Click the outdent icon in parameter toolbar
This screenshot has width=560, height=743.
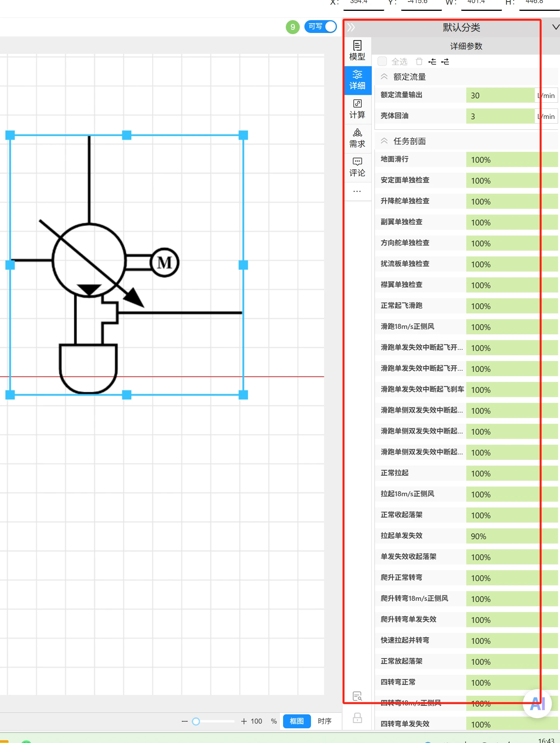(433, 62)
